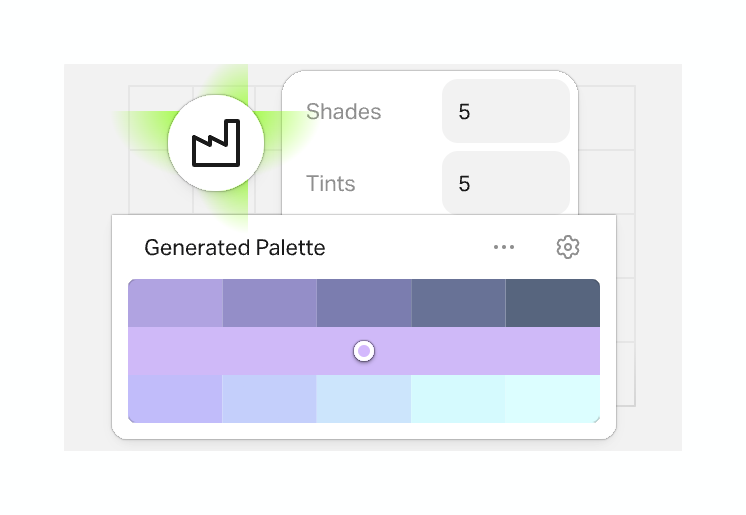
Task: Click the Generated Palette title
Action: coord(235,247)
